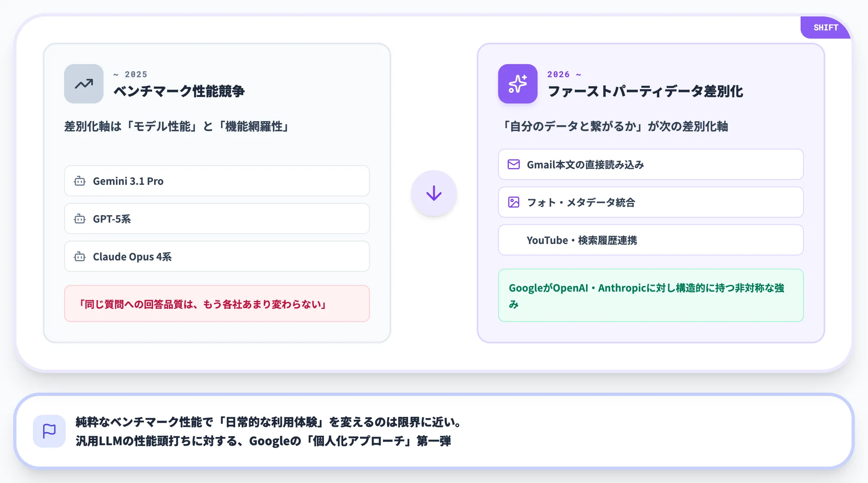This screenshot has height=483, width=868.
Task: Click the ~ 2025 year label
Action: point(130,74)
